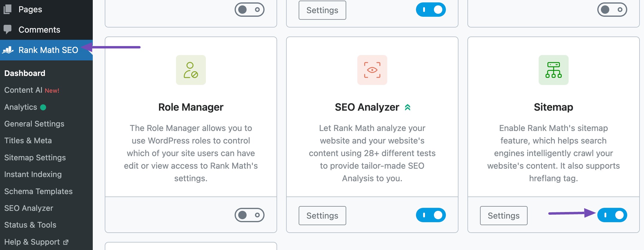Click the green Analytics status dot
Viewport: 644px width, 250px height.
(43, 107)
